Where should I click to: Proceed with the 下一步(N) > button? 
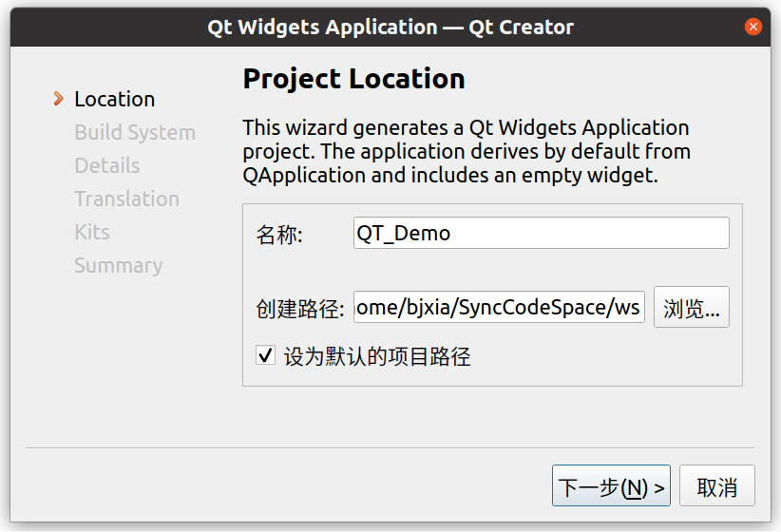tap(612, 487)
